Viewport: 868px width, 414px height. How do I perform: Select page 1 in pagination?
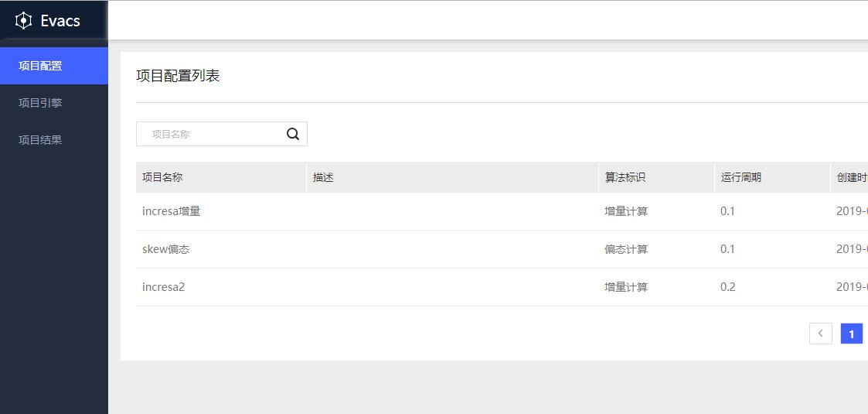point(851,334)
